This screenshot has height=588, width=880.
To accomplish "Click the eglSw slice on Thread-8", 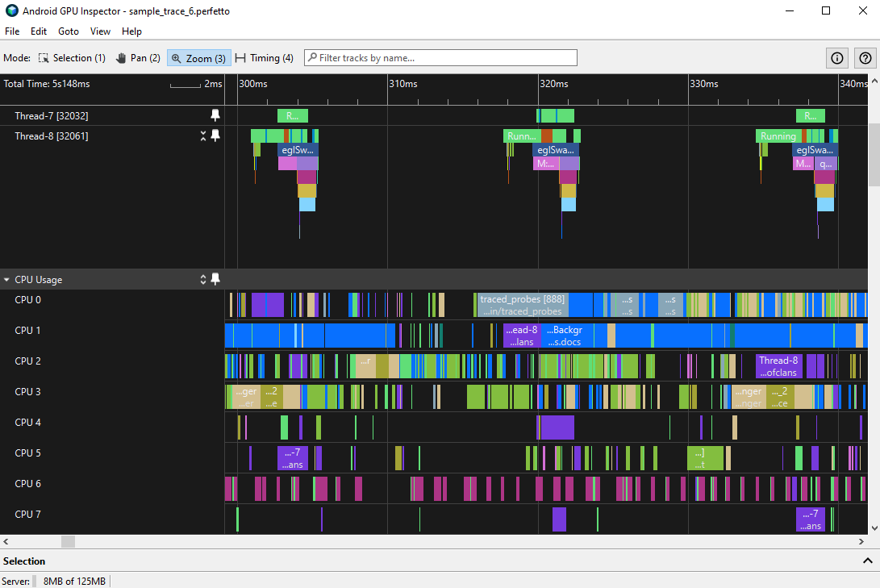I will click(297, 149).
